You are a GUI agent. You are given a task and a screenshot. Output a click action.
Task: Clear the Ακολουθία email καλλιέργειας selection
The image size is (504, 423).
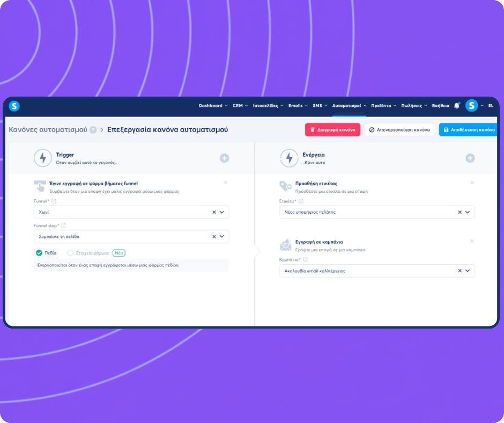pos(459,271)
